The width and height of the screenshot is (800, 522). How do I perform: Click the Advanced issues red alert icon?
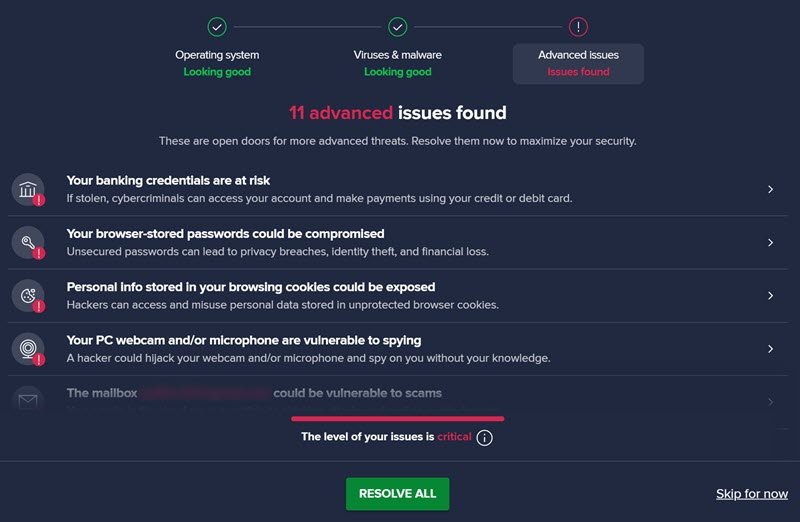pos(578,27)
